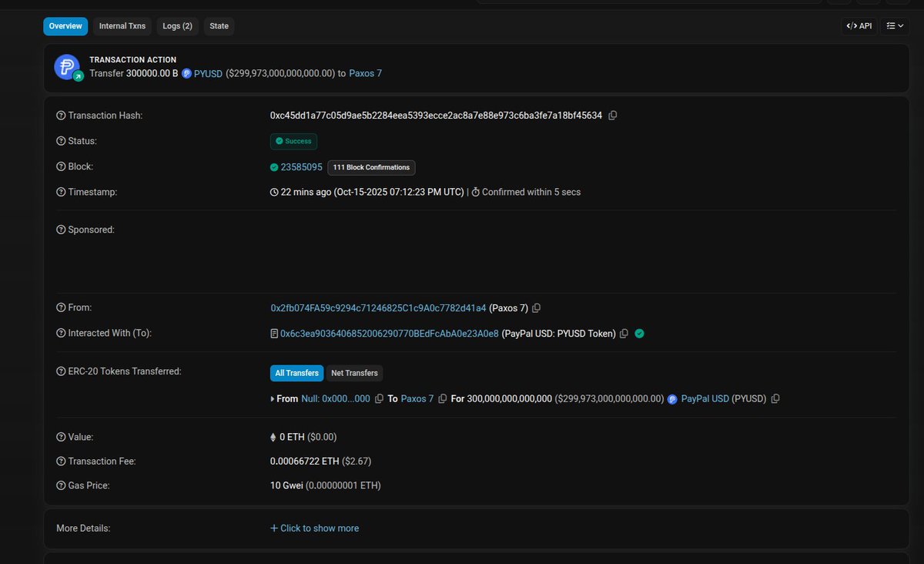Expand More Details with Click to show more
The height and width of the screenshot is (564, 924).
coord(314,529)
